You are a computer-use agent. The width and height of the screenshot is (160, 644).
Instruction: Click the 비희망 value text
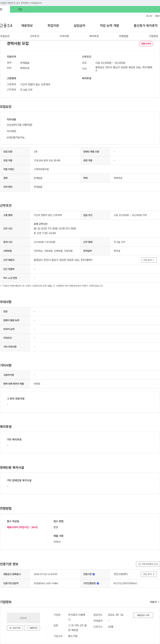point(37,384)
